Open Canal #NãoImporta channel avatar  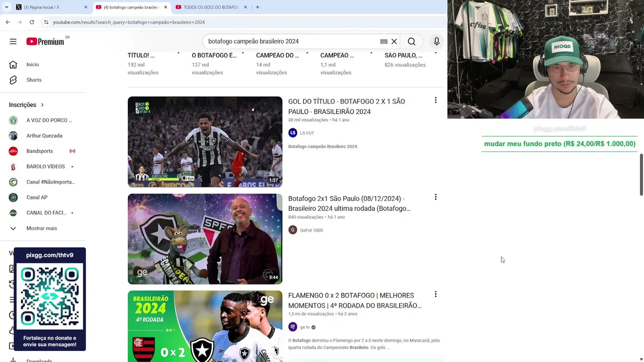[14, 182]
